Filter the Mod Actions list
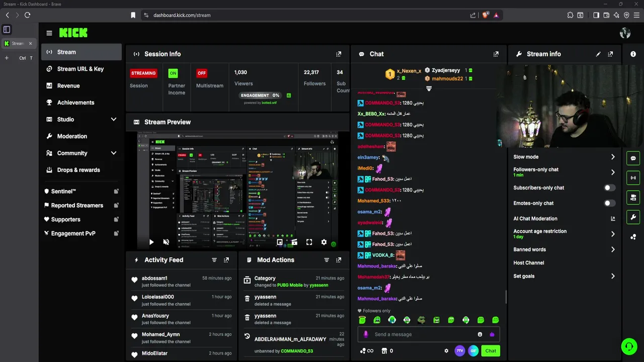 327,260
